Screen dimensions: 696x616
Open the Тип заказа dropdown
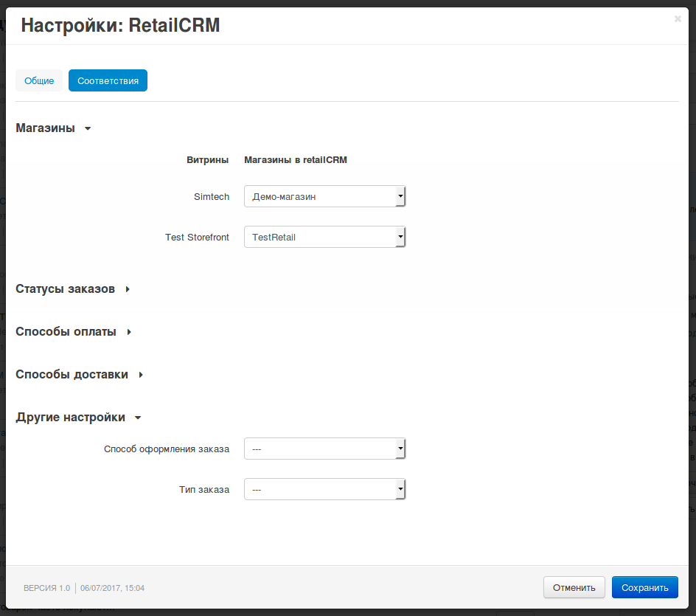[x=324, y=489]
